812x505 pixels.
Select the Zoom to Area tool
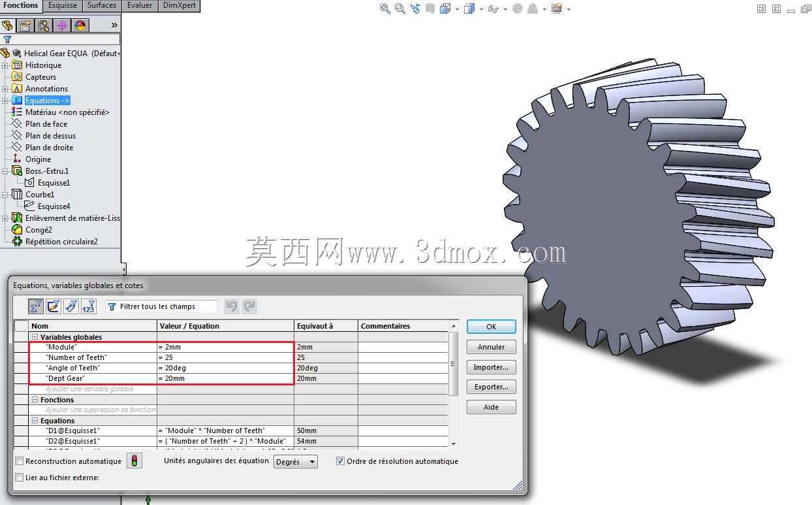coord(400,8)
